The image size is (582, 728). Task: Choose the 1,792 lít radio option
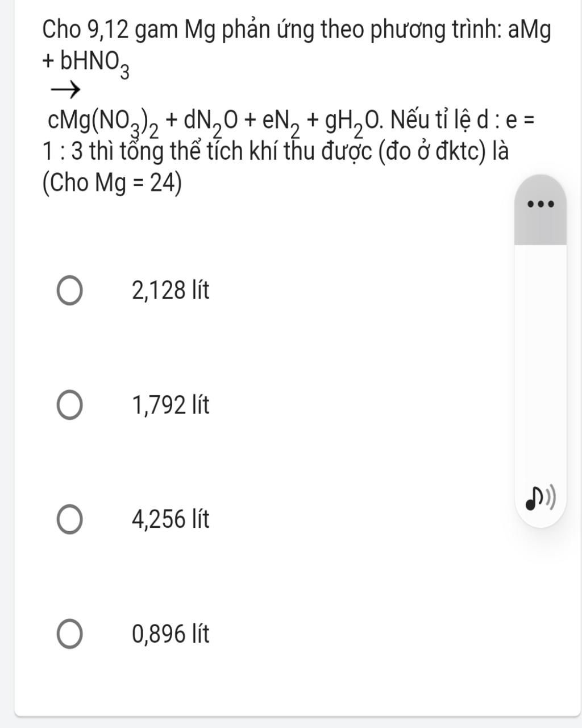pyautogui.click(x=69, y=406)
